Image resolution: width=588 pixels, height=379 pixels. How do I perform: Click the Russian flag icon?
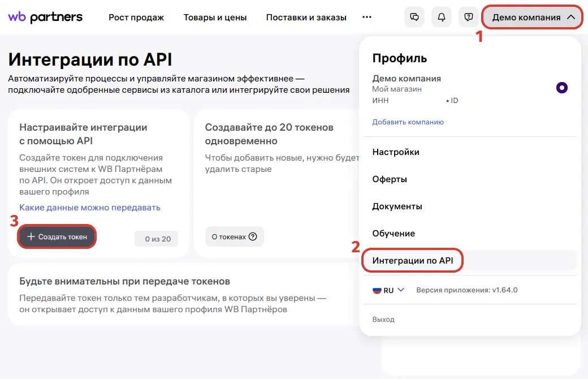(377, 290)
